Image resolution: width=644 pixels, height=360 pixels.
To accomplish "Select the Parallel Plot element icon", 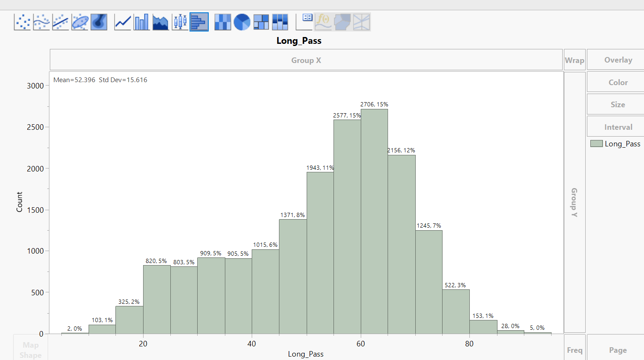I will (x=361, y=22).
